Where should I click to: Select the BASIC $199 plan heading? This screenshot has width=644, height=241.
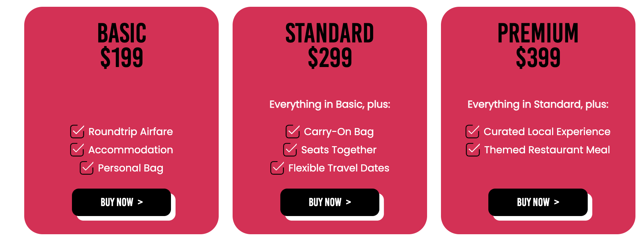coord(122,45)
